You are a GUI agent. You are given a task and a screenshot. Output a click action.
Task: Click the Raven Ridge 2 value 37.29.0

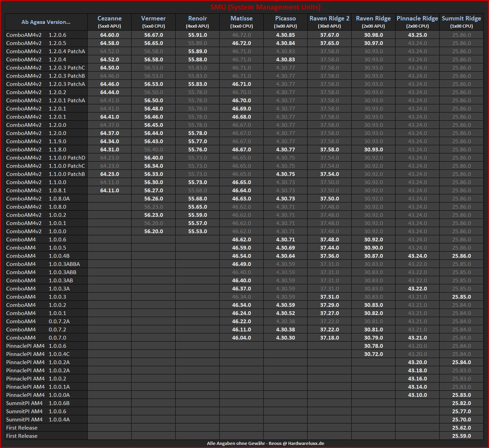pos(329,305)
